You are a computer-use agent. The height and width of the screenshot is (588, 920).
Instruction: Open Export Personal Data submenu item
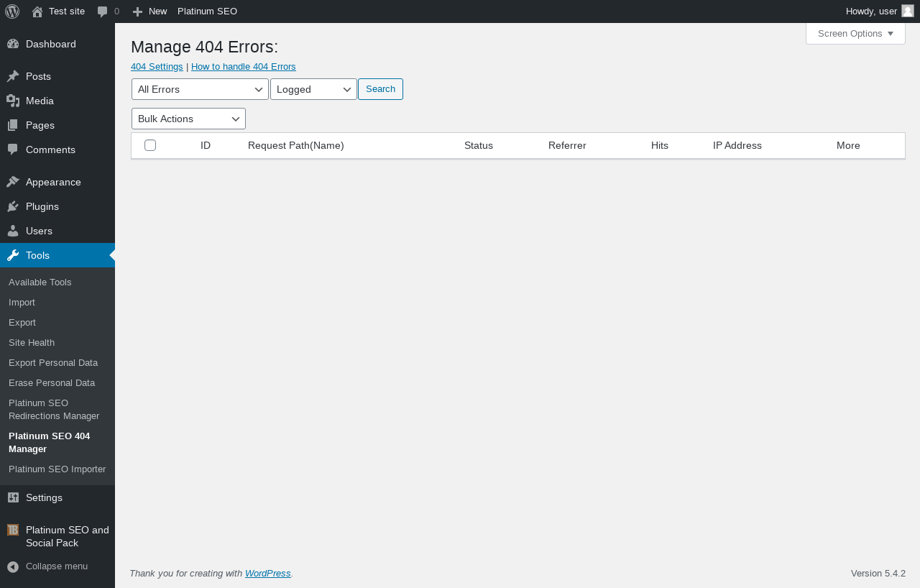pos(53,362)
